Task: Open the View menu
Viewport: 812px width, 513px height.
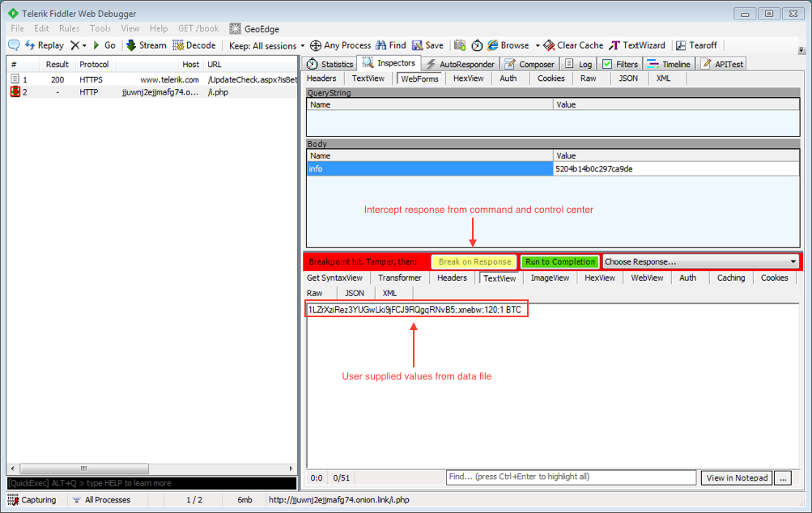Action: pos(130,28)
